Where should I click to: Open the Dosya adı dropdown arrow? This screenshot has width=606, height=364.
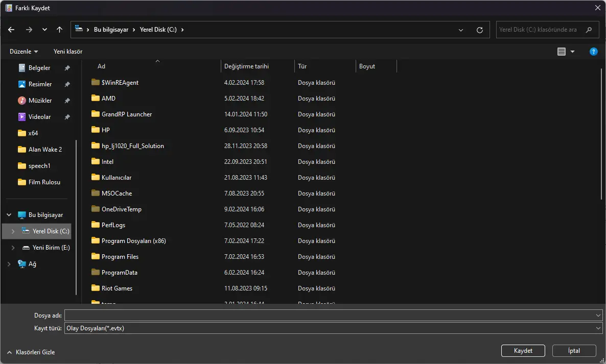click(598, 316)
